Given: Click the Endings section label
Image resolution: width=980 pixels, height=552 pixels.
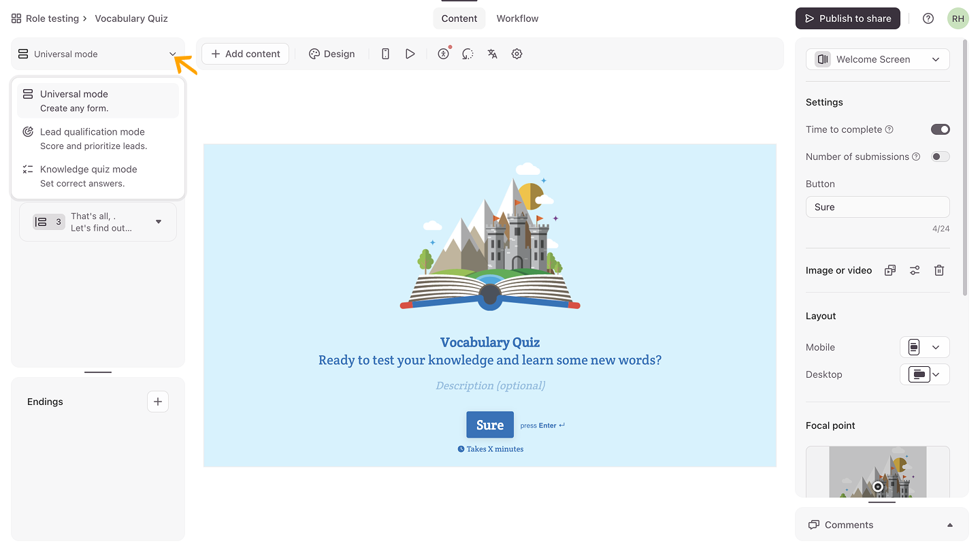Looking at the screenshot, I should coord(45,402).
